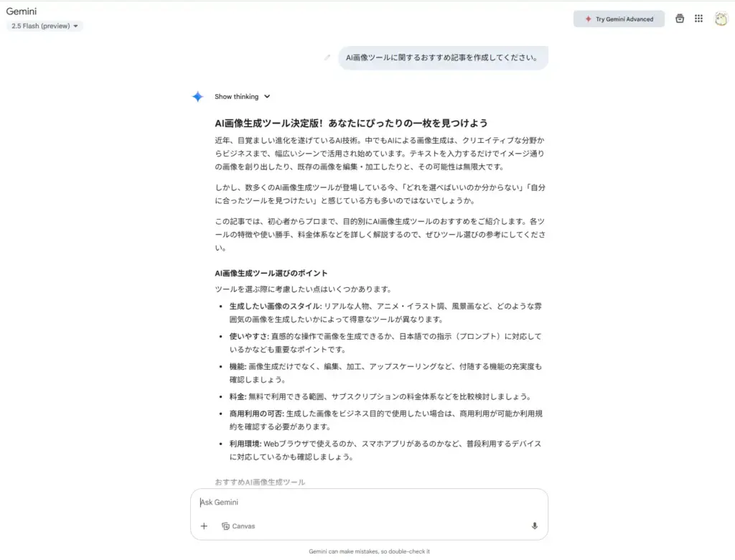This screenshot has width=735, height=560.
Task: Click the edit pencil icon beside prompt
Action: (x=327, y=57)
